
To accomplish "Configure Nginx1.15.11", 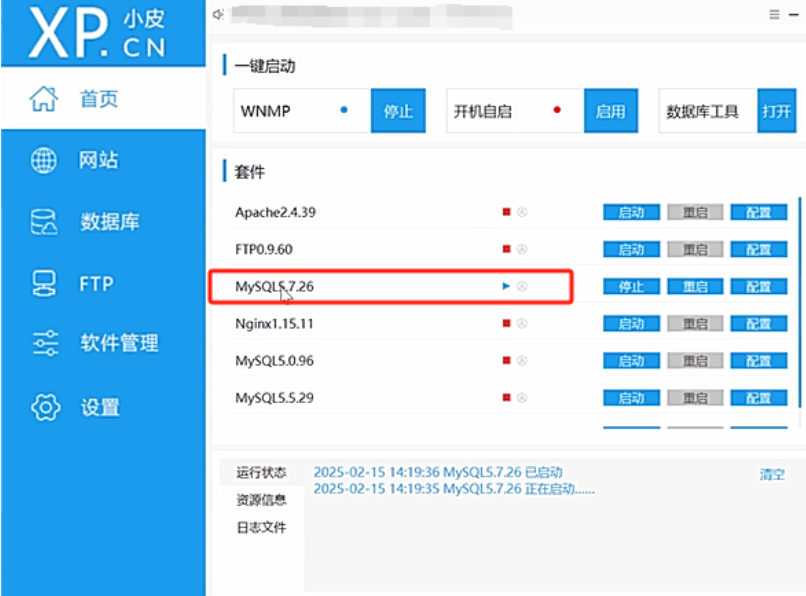I will tap(759, 323).
